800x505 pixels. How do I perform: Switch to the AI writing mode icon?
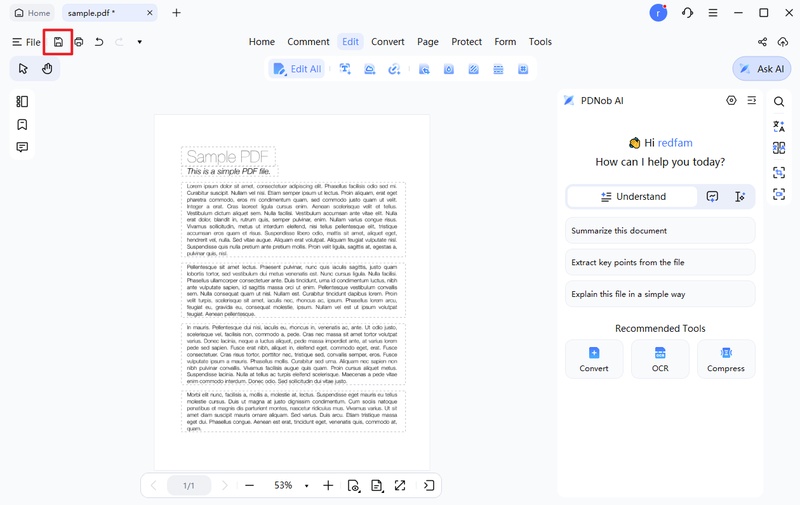click(x=740, y=196)
